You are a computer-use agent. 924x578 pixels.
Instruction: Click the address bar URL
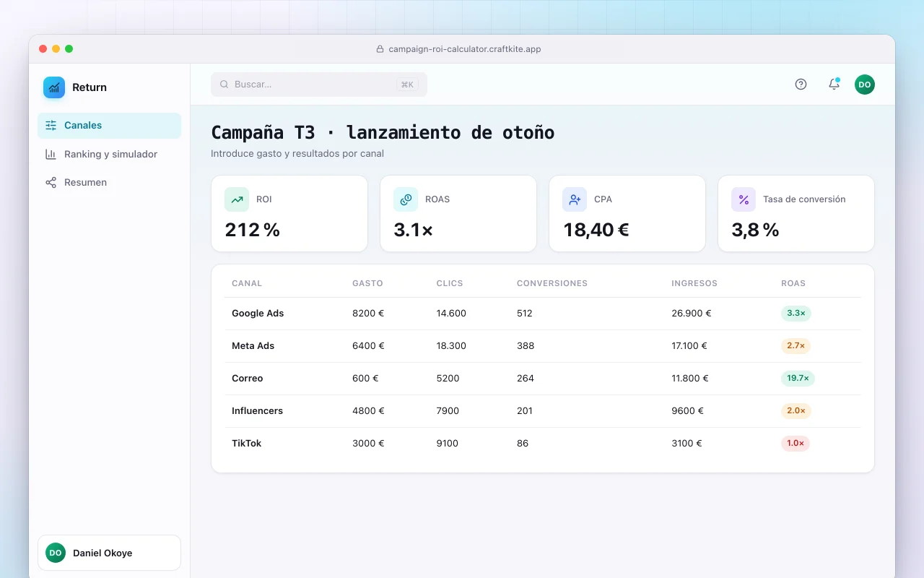click(x=465, y=49)
